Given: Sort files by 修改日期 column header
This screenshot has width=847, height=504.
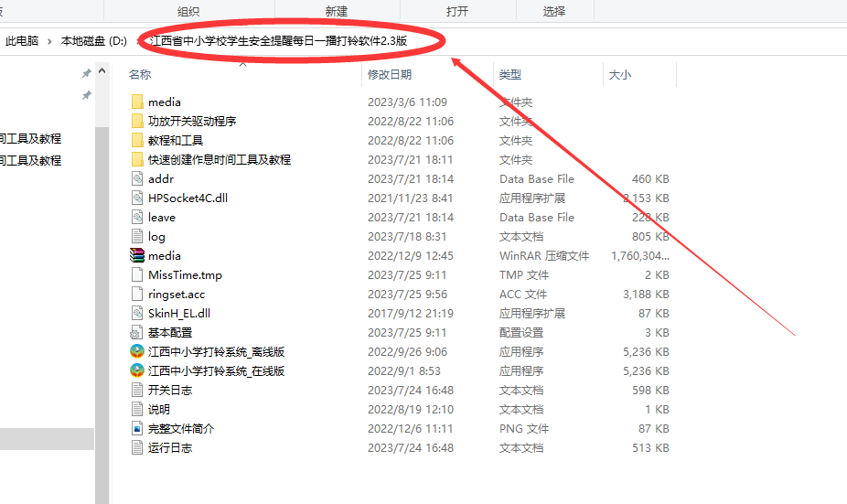Looking at the screenshot, I should 390,74.
